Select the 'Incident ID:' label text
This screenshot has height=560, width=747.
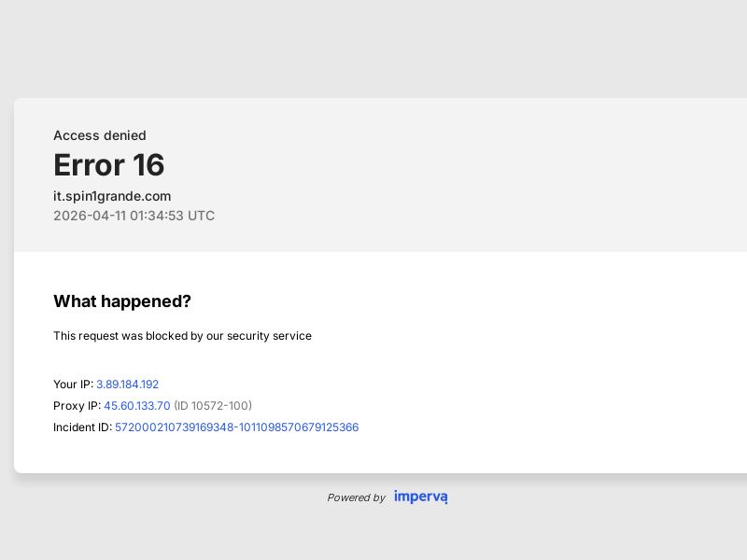point(82,427)
